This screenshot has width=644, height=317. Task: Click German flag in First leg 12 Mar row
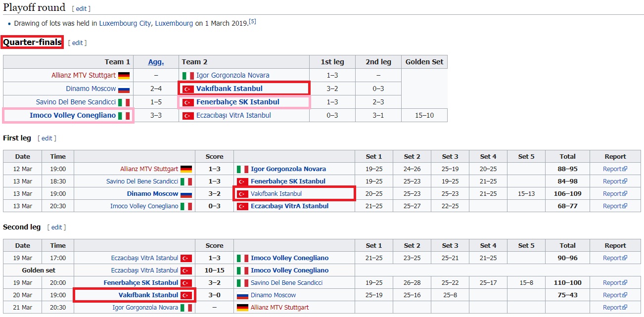(186, 169)
